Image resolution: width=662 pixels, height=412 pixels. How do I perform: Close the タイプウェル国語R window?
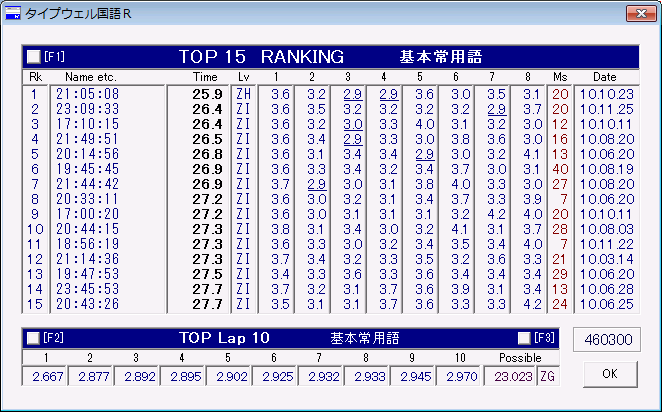(641, 14)
